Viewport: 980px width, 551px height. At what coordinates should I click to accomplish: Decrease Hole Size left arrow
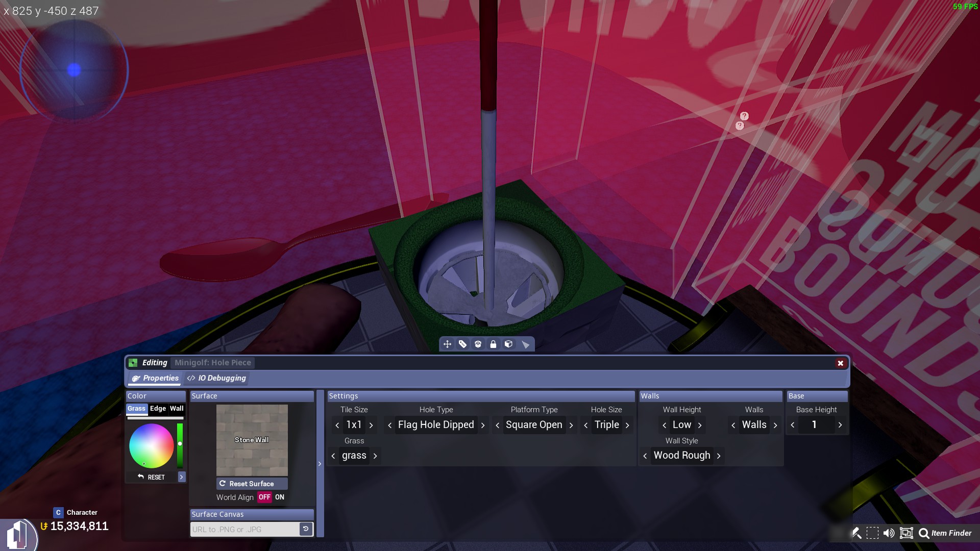coord(586,425)
